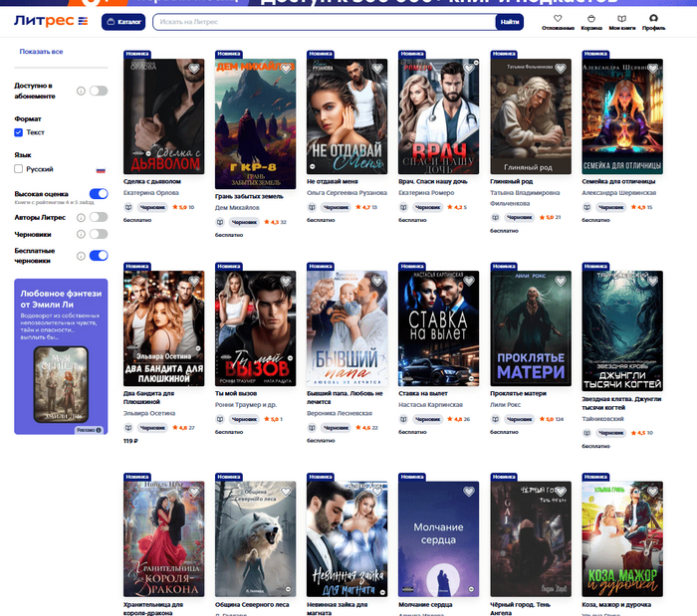Click price 119 ₽ under Два бандита
Image resolution: width=697 pixels, height=616 pixels.
tap(130, 441)
